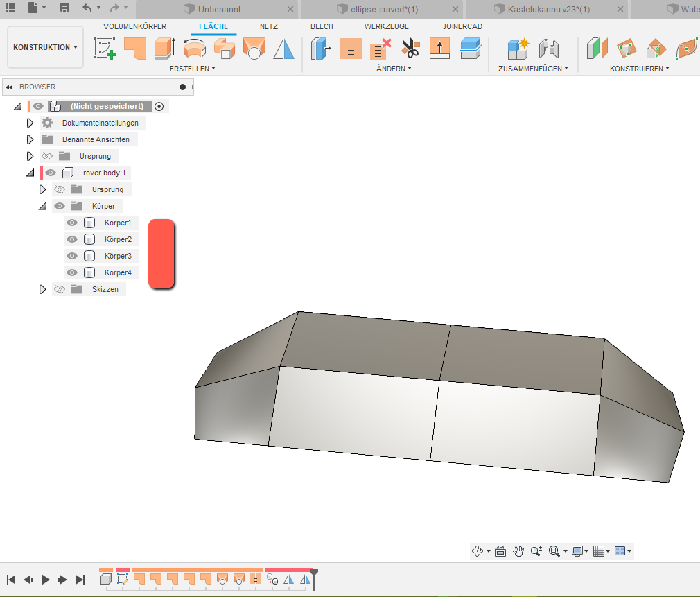Viewport: 700px width, 597px height.
Task: Select the surface Extrude tool
Action: [165, 49]
